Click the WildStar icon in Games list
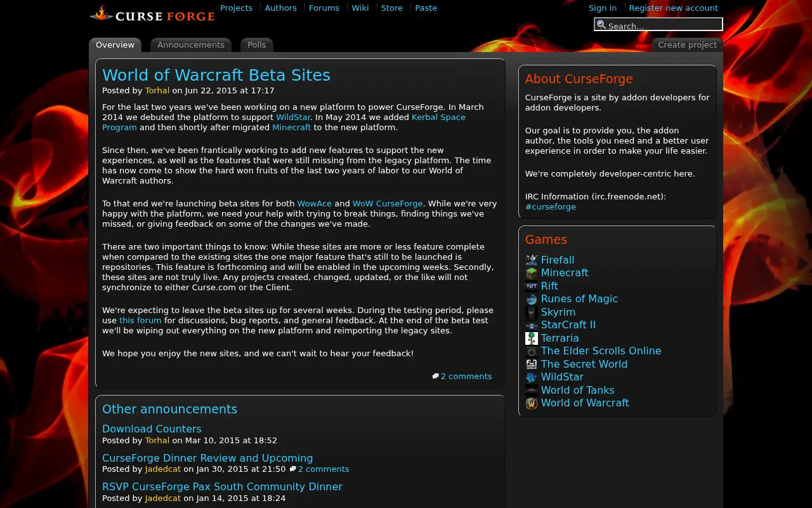 (532, 377)
